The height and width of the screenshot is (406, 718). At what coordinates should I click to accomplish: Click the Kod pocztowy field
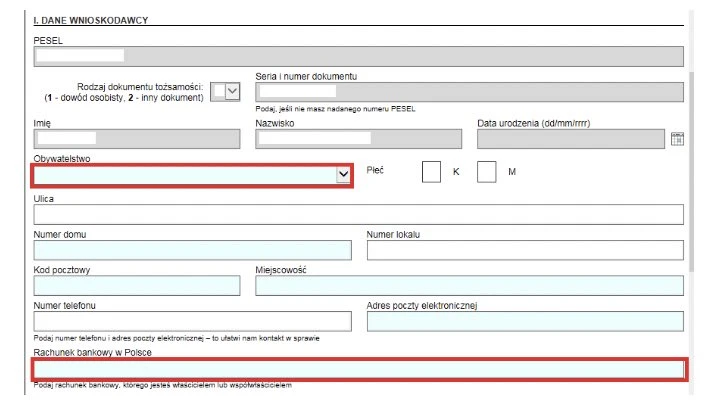pos(136,286)
